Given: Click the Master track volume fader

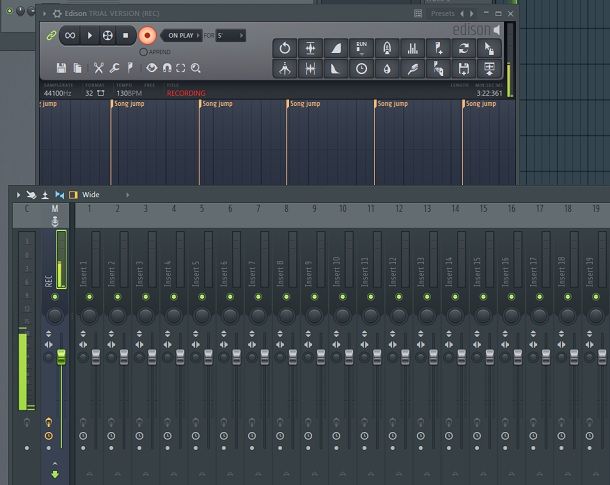Looking at the screenshot, I should pyautogui.click(x=61, y=357).
